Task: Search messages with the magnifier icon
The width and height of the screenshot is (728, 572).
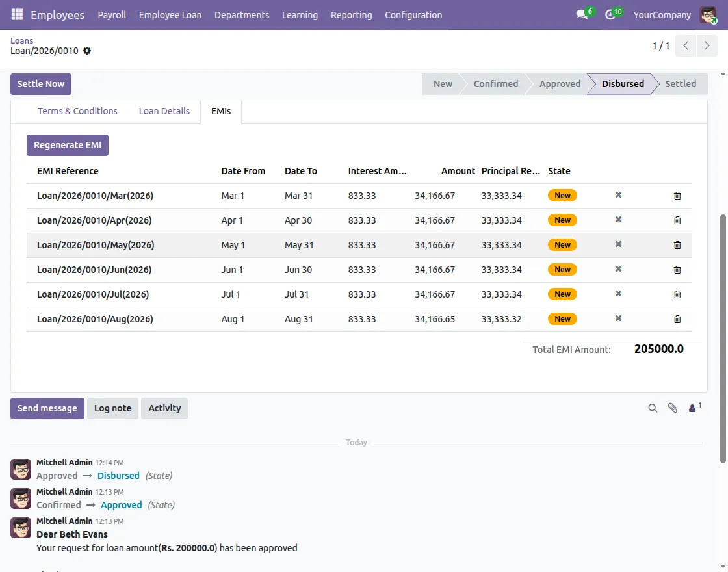Action: (653, 408)
